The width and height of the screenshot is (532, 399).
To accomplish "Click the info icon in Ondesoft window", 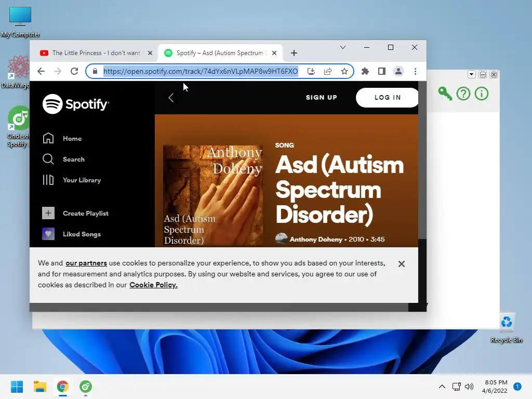I will pos(482,94).
